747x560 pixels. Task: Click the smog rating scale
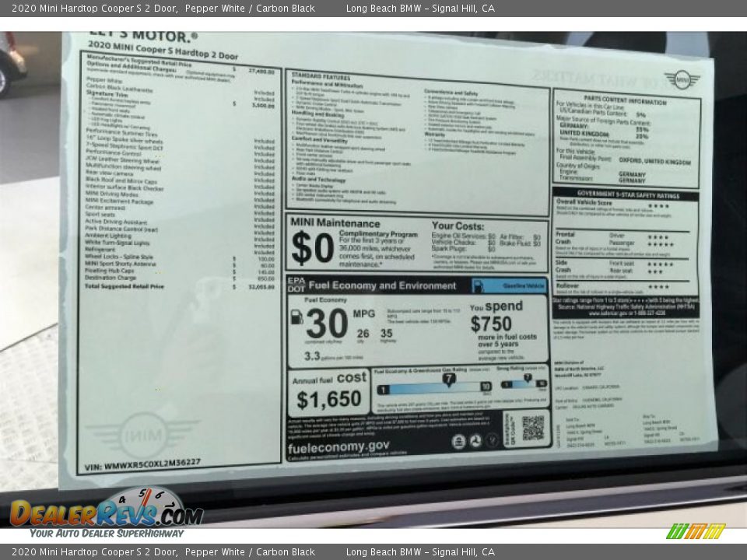[523, 383]
